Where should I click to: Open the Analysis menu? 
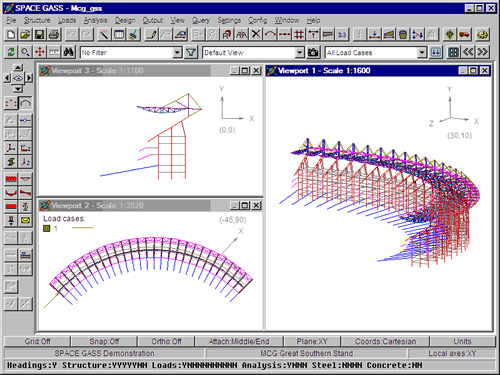coord(95,20)
